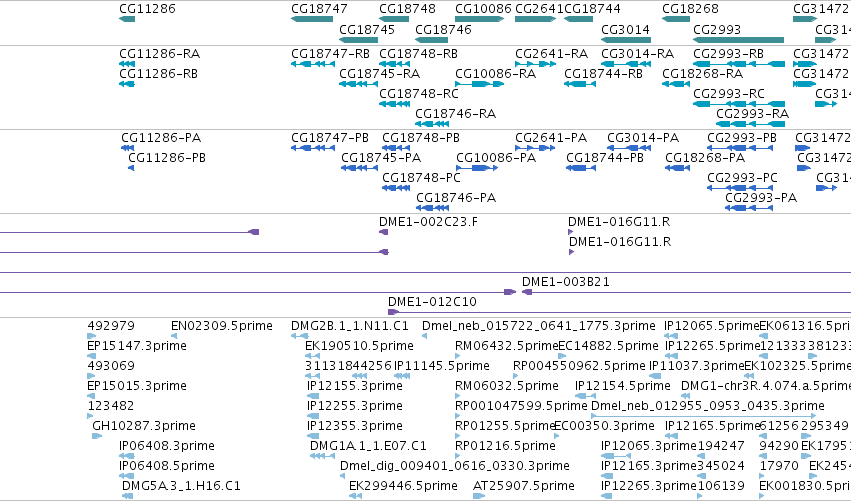The height and width of the screenshot is (501, 851).
Task: Select protein CG18745-PA
Action: (x=382, y=158)
